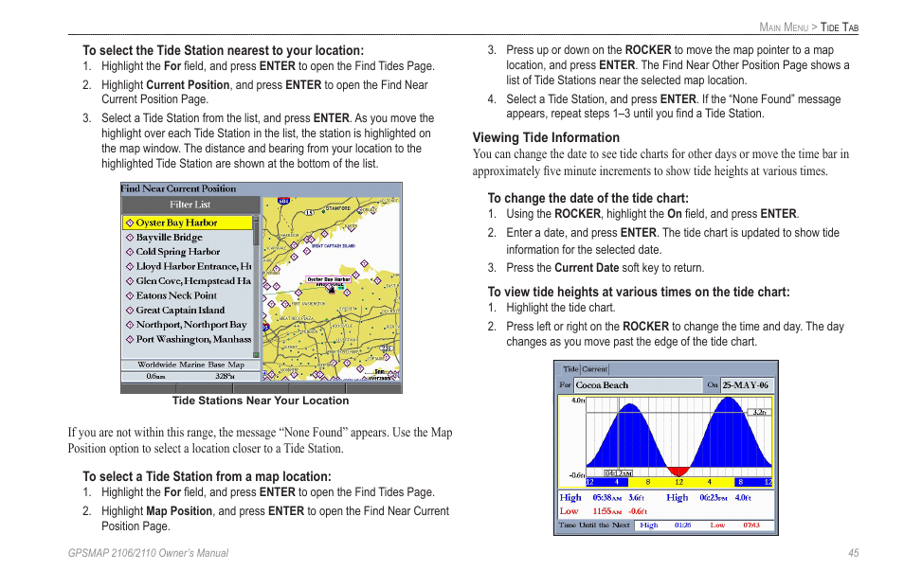
Task: Click diamond icon beside Port Washington
Action: pyautogui.click(x=130, y=339)
